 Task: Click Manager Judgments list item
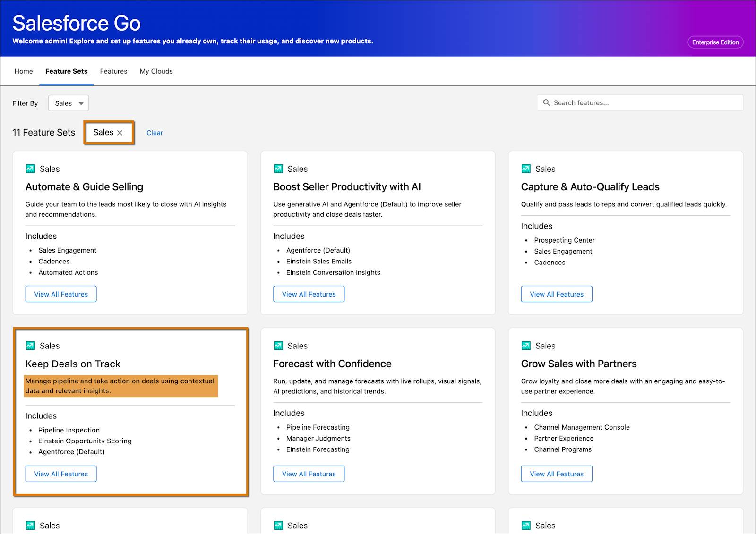tap(318, 438)
